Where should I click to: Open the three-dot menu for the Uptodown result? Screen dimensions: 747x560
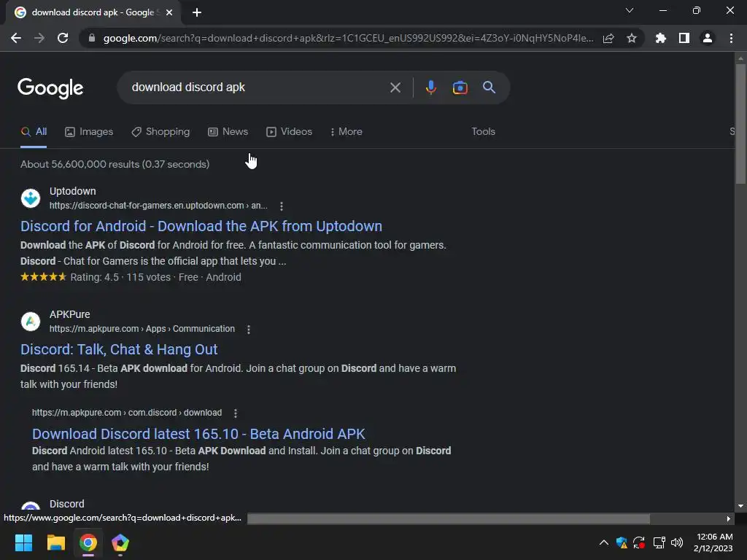282,206
